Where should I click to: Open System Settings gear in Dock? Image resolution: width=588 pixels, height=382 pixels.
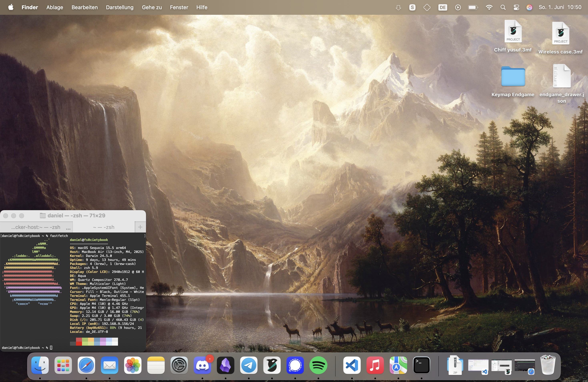click(179, 365)
